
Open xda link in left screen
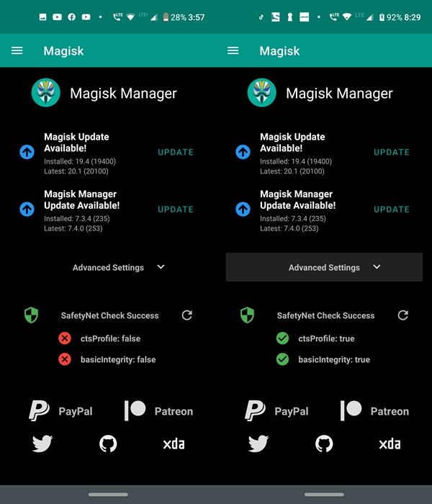(x=174, y=444)
